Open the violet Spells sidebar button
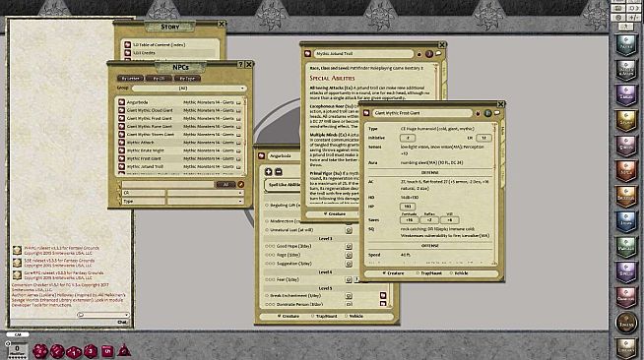Viewport: 644px width, 360px height. point(626,271)
